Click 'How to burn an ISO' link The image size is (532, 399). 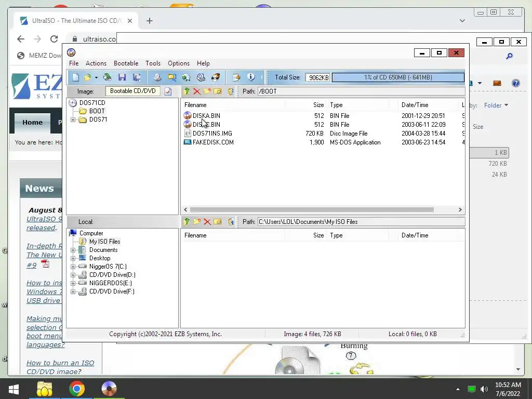(60, 367)
